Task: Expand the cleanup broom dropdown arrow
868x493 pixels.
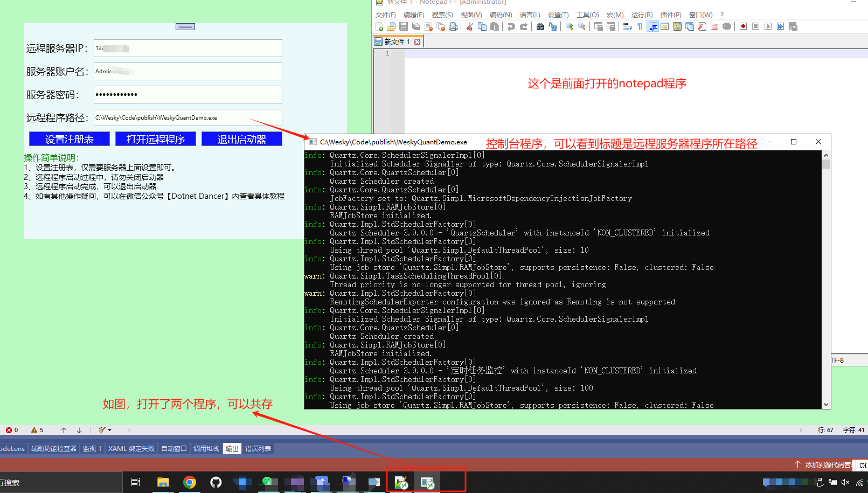Action: [110, 430]
